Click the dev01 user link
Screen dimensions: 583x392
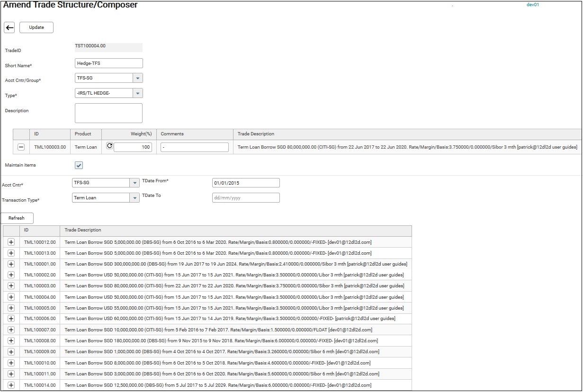tap(533, 5)
